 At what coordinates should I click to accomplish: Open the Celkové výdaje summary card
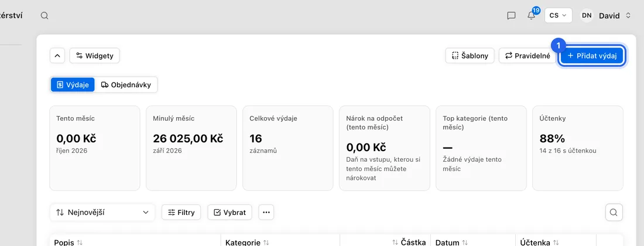[288, 148]
